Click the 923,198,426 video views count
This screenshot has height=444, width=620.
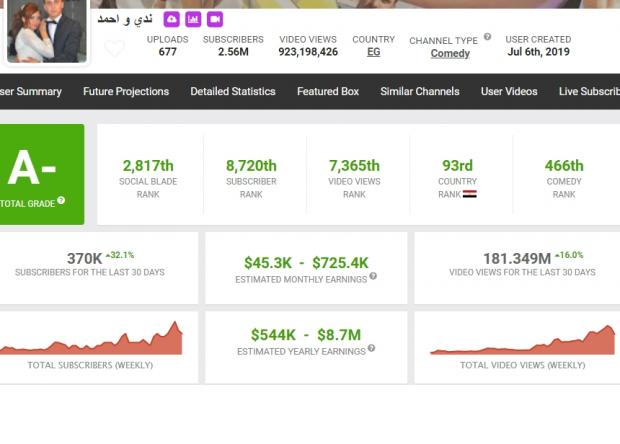point(308,52)
